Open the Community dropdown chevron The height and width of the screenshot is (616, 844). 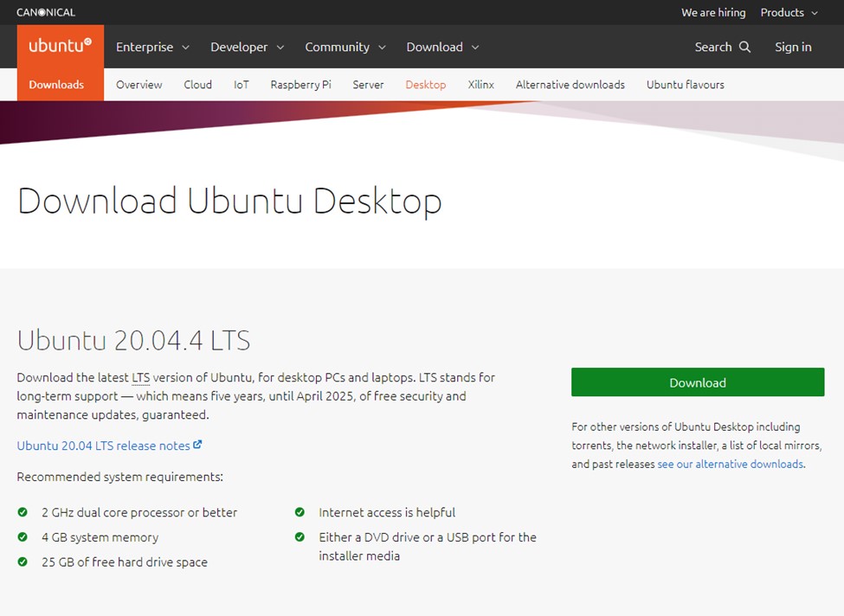[x=382, y=48]
